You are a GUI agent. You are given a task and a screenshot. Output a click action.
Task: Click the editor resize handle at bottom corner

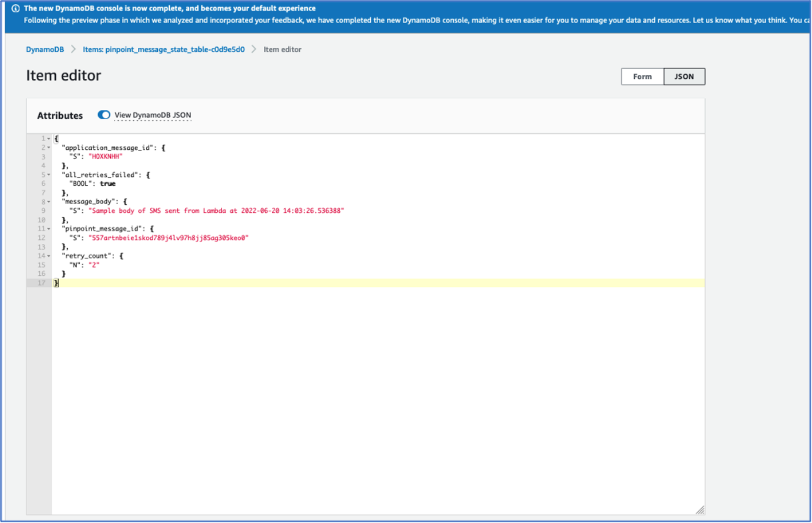(x=700, y=510)
